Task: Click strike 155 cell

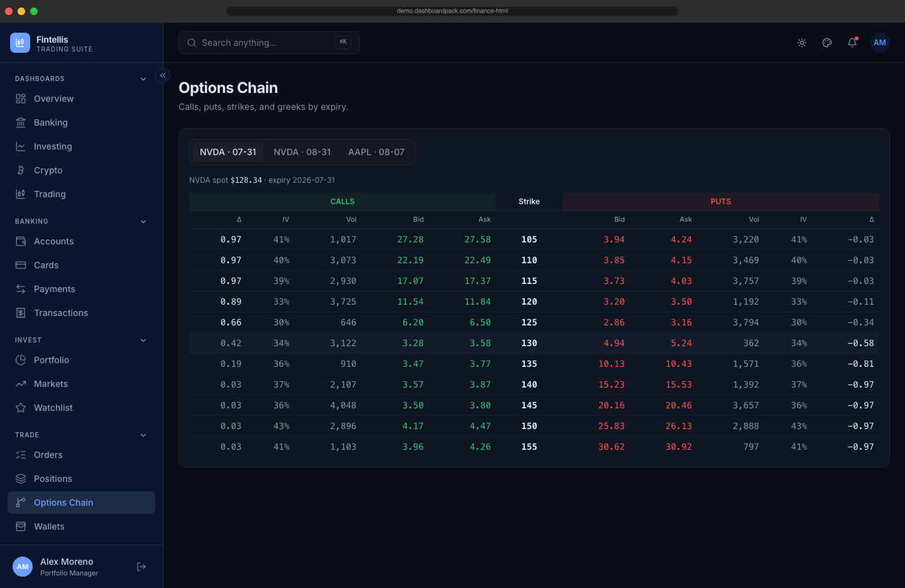Action: coord(529,447)
